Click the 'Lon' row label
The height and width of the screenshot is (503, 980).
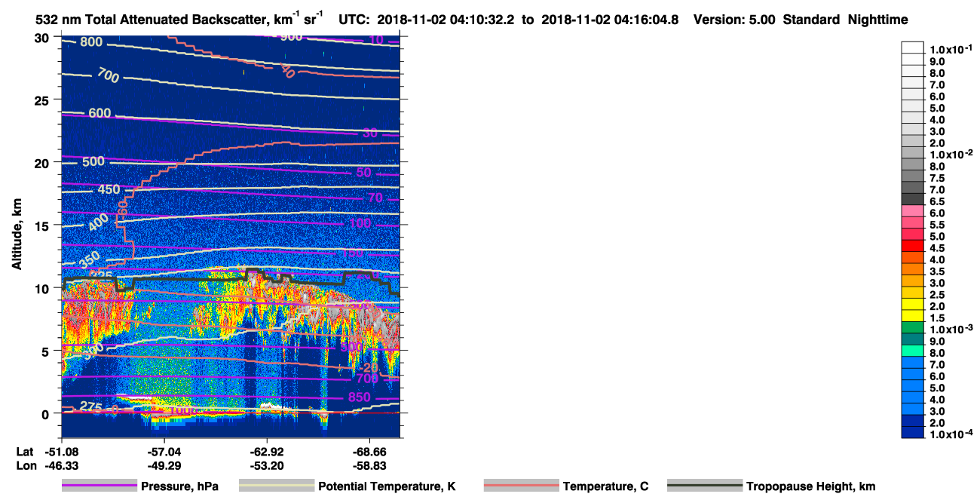(25, 465)
